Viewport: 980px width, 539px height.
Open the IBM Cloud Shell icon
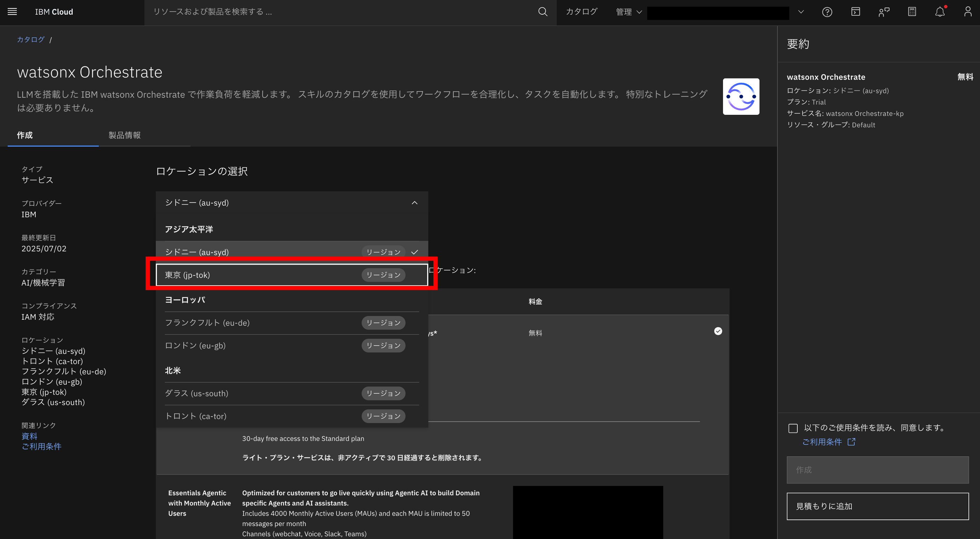(x=855, y=12)
